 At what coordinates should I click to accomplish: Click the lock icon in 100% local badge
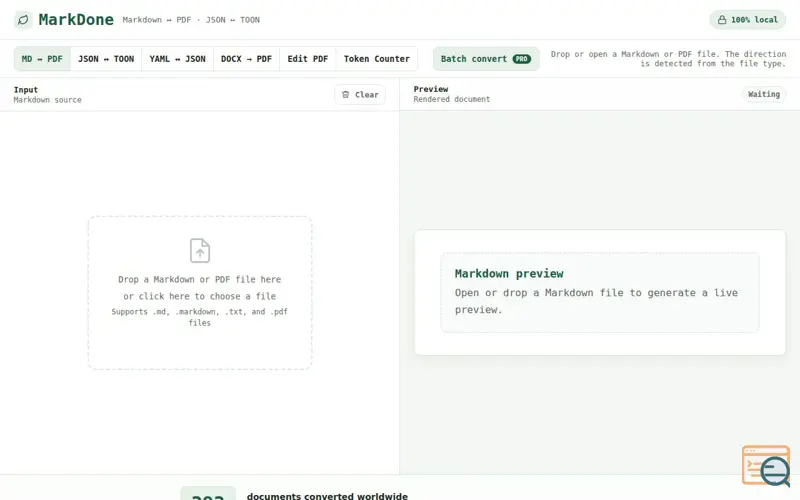[722, 20]
